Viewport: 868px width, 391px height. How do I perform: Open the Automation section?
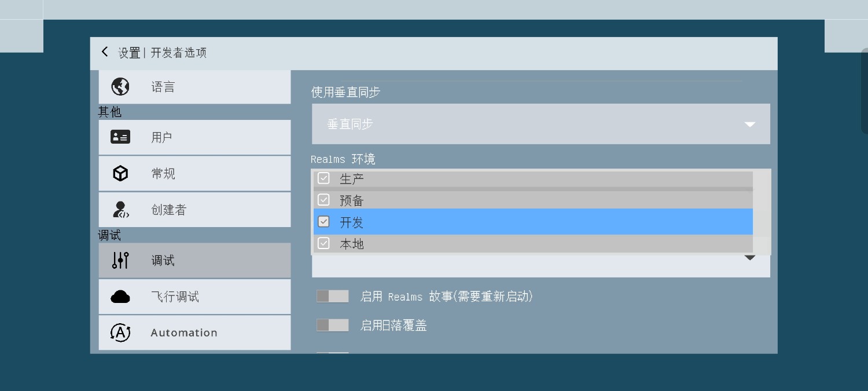[x=194, y=332]
